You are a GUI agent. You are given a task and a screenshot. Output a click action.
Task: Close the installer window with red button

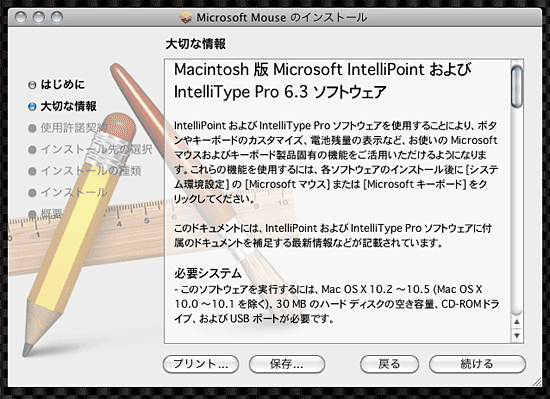pos(21,17)
